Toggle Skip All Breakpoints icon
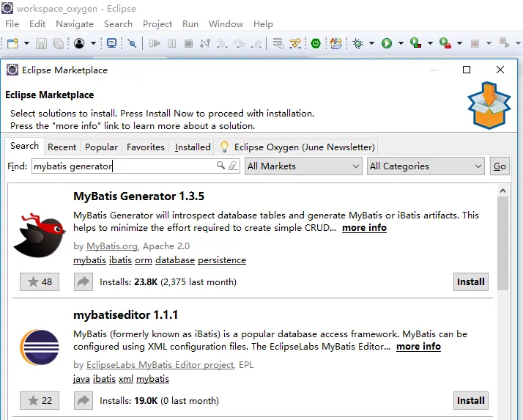523x420 pixels. pos(132,43)
